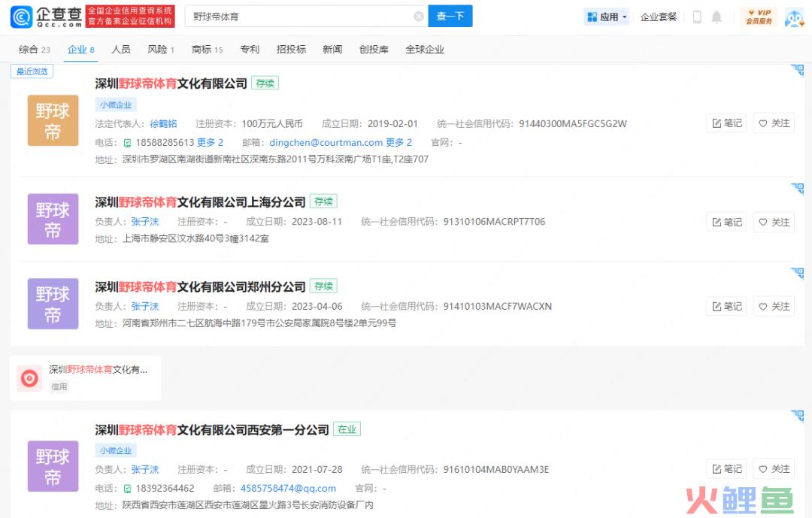812x518 pixels.
Task: Click 张子沫 link in 上海分公司 row
Action: coord(145,222)
